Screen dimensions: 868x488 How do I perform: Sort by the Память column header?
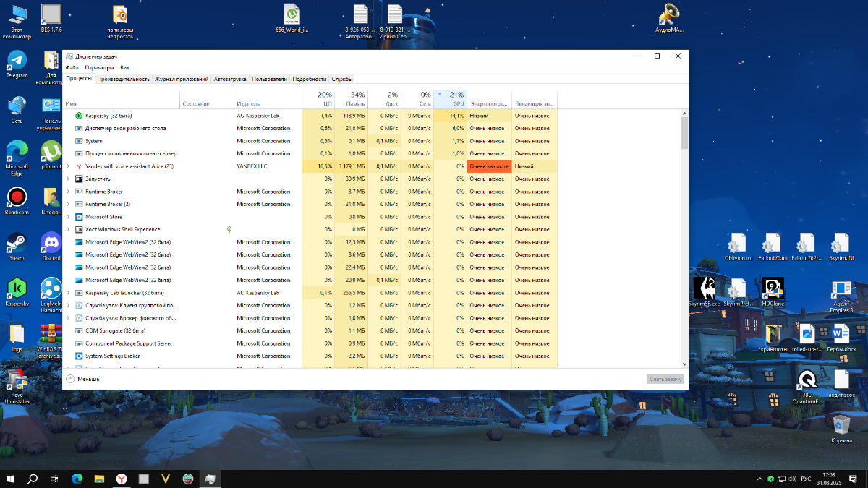(x=352, y=99)
